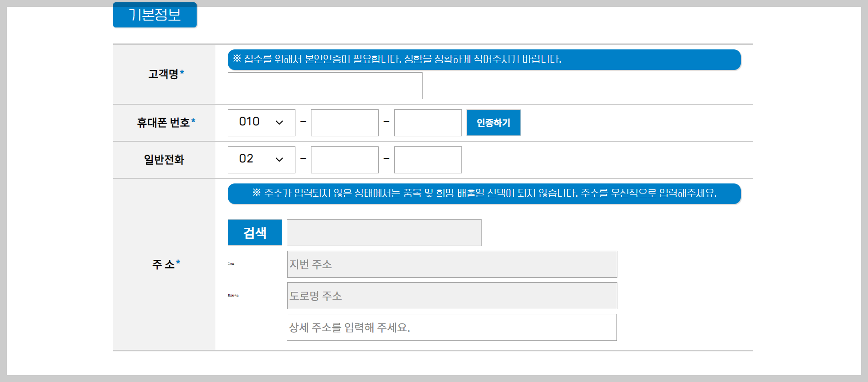Image resolution: width=868 pixels, height=382 pixels.
Task: Select the postal code box next to 검색
Action: pyautogui.click(x=383, y=232)
